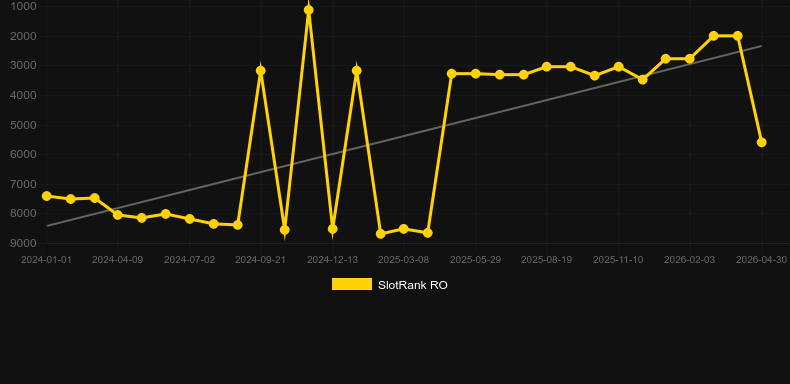790x384 pixels.
Task: Click the 2024-04-09 x-axis date label
Action: click(117, 260)
